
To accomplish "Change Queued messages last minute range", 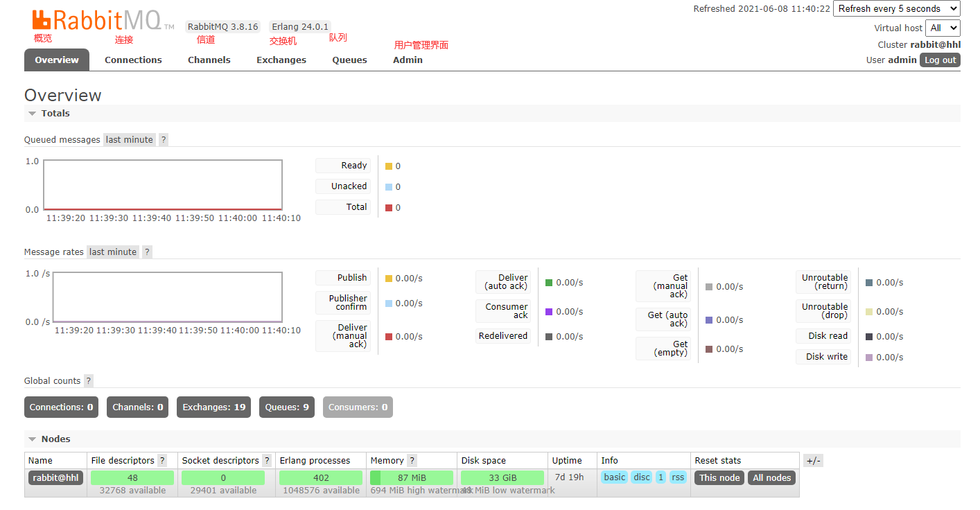I will coord(129,139).
